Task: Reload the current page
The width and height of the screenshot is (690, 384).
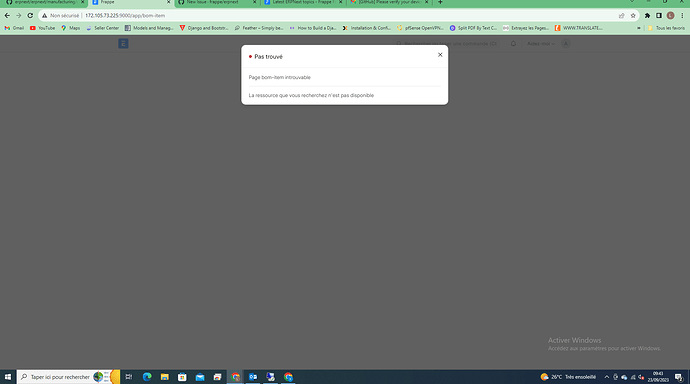Action: (30, 15)
